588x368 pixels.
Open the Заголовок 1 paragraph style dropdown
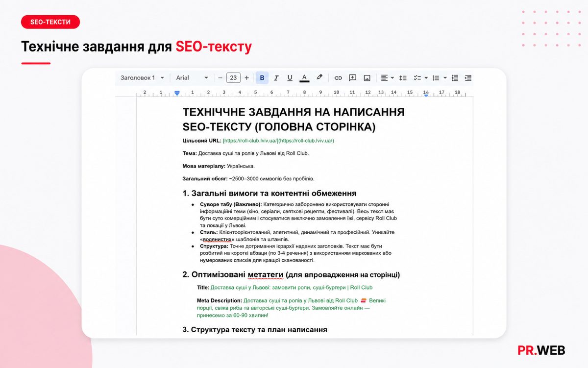click(x=142, y=78)
